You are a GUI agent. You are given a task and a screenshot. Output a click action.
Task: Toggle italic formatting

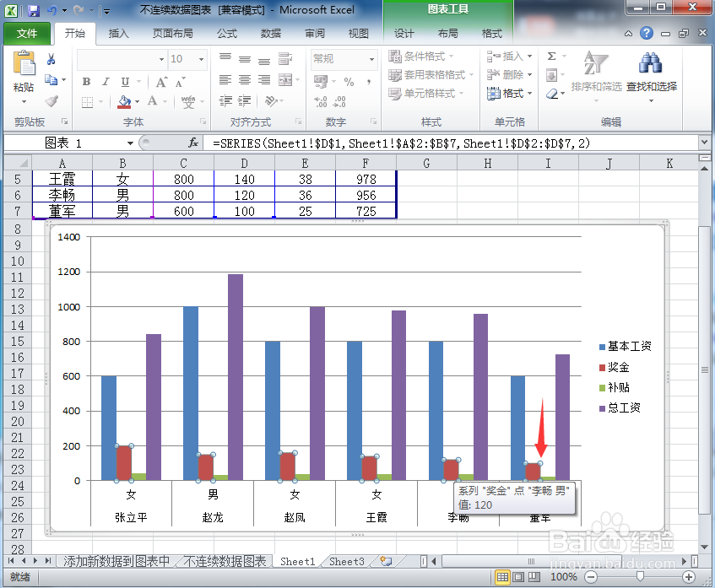pyautogui.click(x=106, y=82)
